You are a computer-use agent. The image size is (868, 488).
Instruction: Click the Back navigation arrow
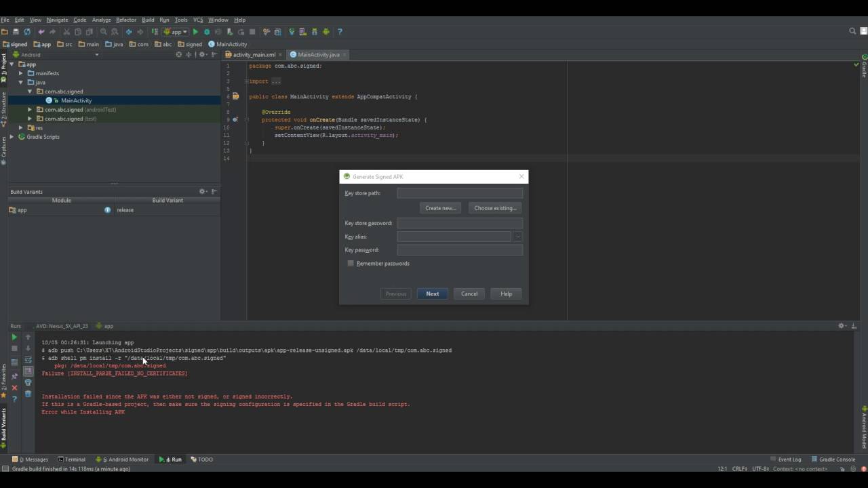[x=129, y=31]
